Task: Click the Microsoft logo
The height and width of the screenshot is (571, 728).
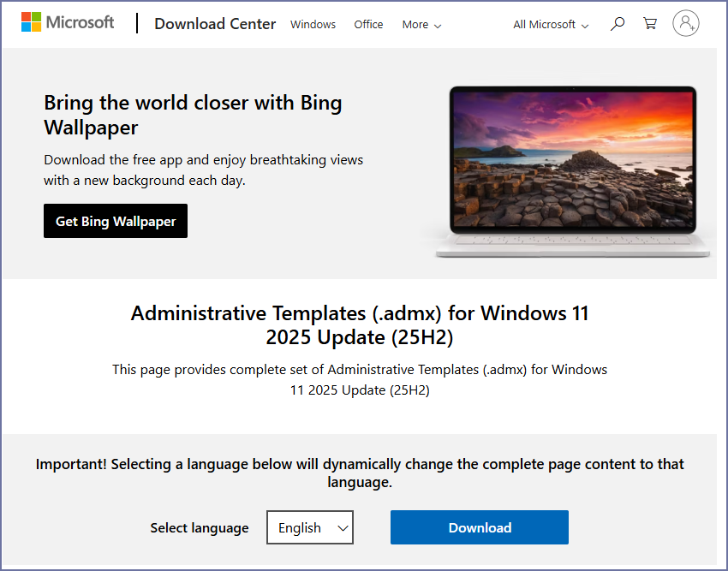Action: coord(32,22)
